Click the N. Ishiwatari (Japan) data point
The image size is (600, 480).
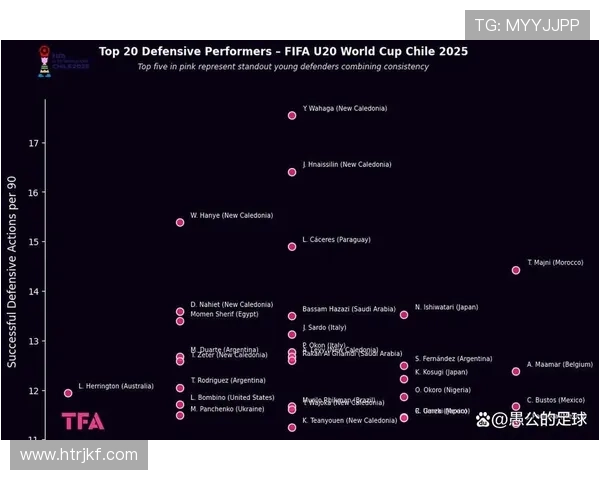[x=404, y=315]
